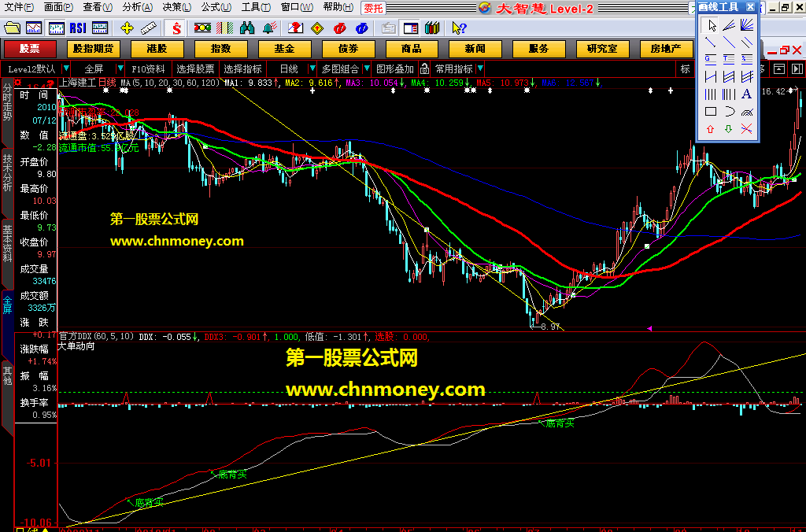Select the parallel lines drawing tool
This screenshot has width=806, height=532.
(747, 42)
